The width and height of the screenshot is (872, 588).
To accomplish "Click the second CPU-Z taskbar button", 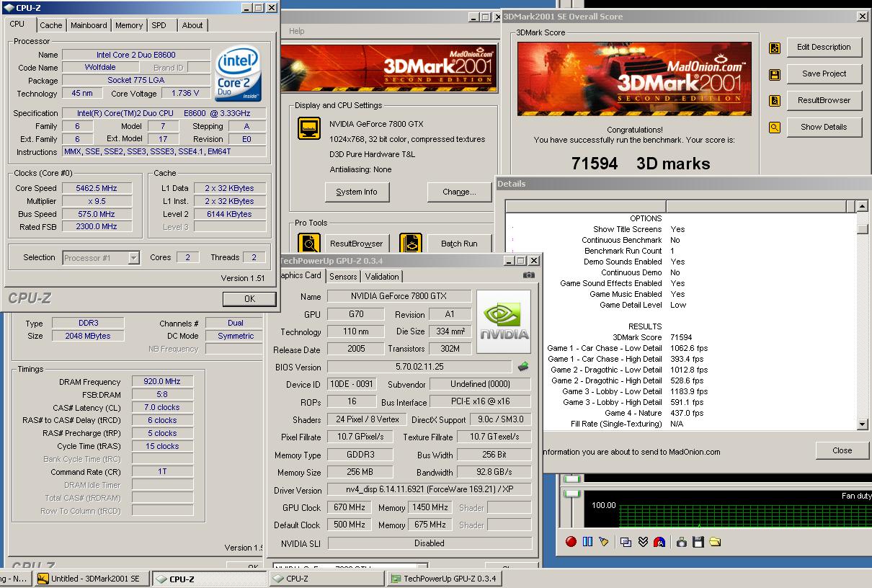I will tap(328, 579).
